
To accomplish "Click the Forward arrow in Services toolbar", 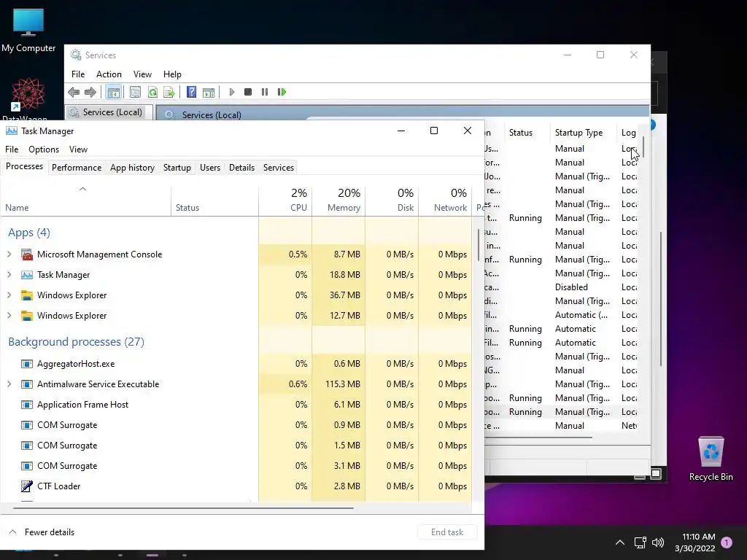I will coord(90,92).
